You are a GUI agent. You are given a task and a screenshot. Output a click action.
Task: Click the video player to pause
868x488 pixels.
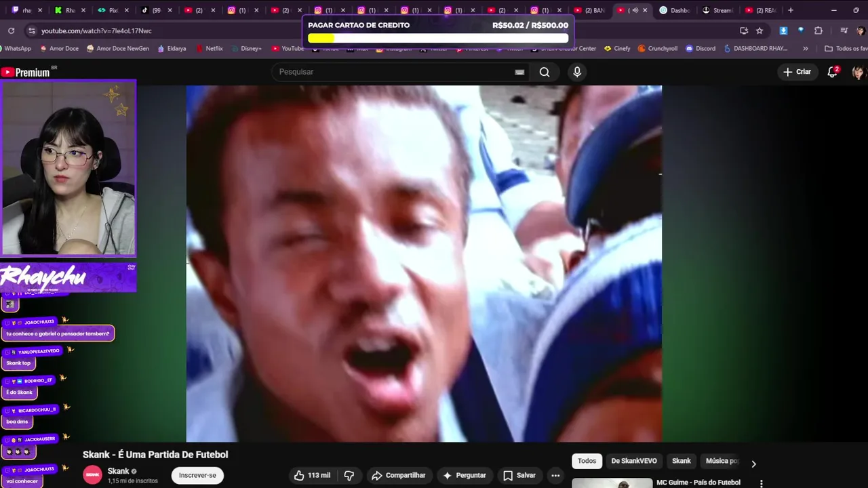coord(424,264)
